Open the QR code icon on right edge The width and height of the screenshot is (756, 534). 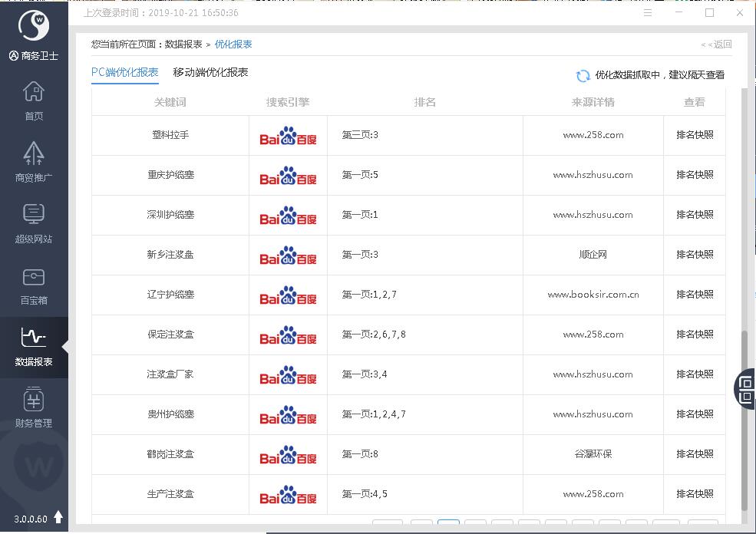(x=745, y=388)
